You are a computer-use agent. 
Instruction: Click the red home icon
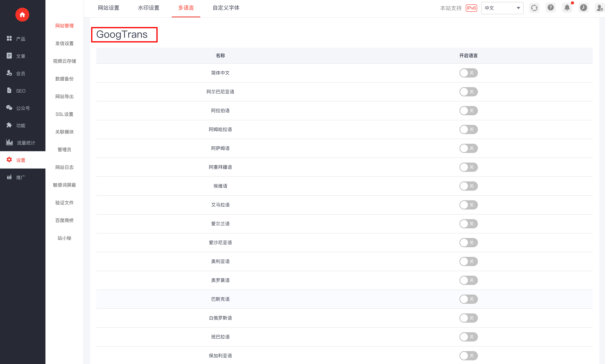22,15
